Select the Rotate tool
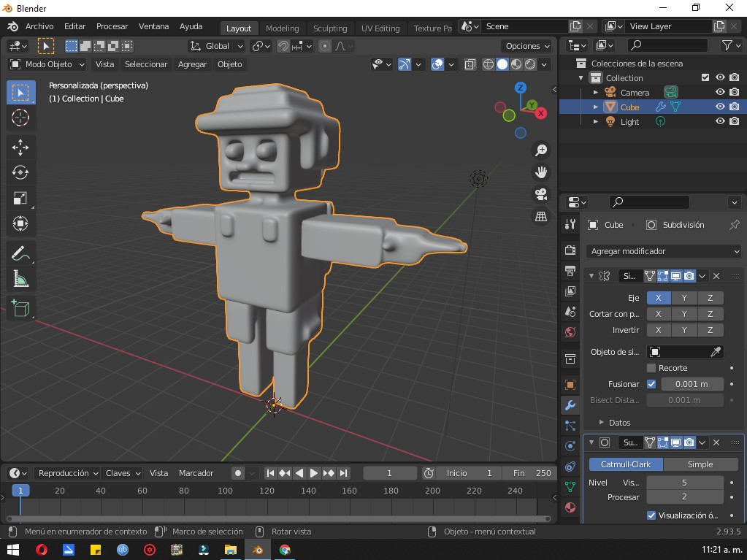747x560 pixels. click(x=20, y=172)
